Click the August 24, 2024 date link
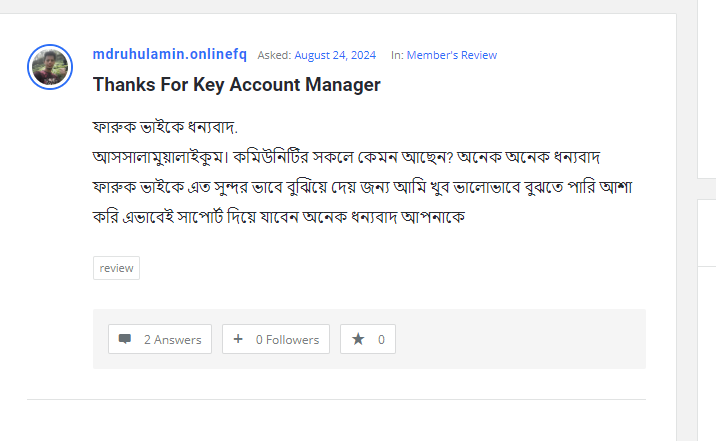This screenshot has width=716, height=441. 335,55
